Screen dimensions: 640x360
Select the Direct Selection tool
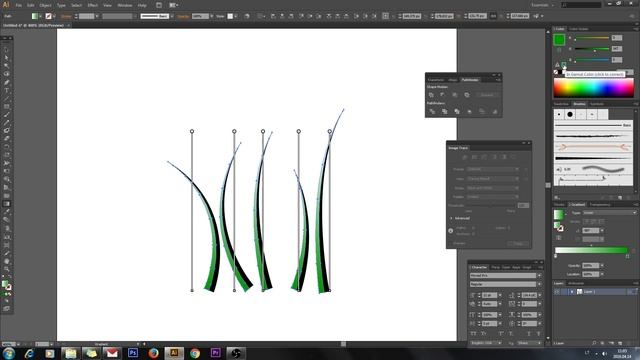click(7, 58)
